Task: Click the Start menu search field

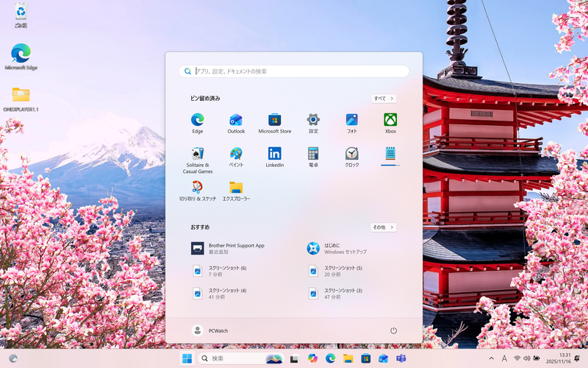Action: (294, 71)
